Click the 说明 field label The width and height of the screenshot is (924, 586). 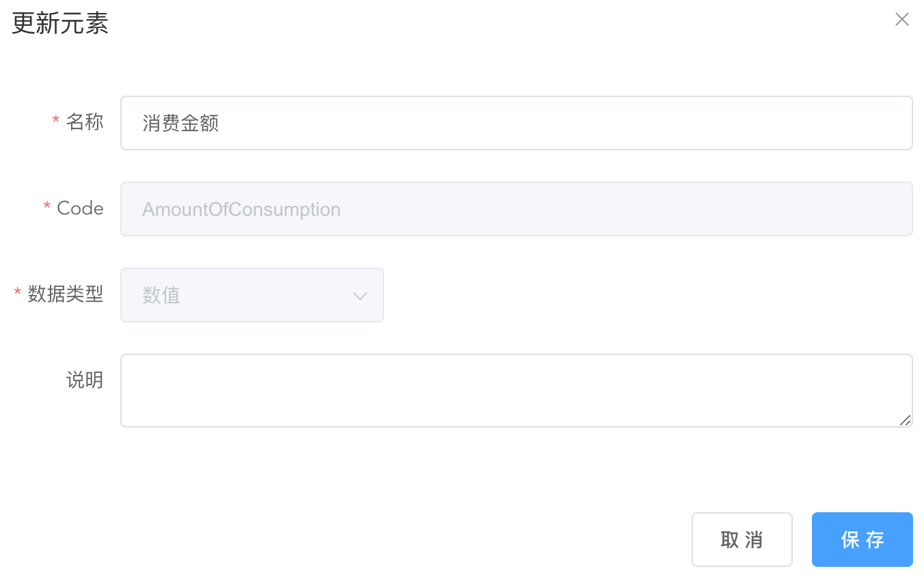[x=85, y=381]
